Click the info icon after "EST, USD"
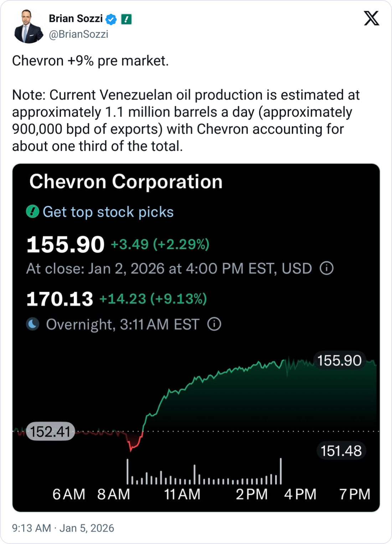392x544 pixels. (326, 268)
